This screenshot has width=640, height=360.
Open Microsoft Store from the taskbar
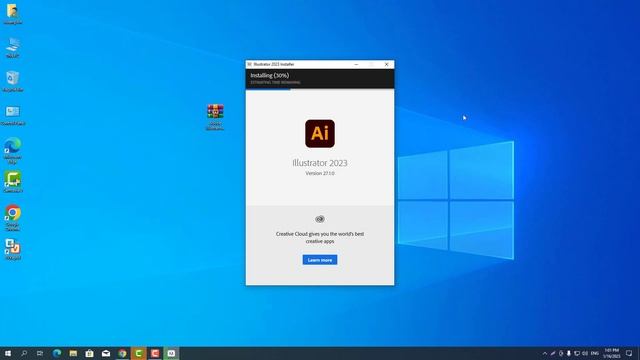pos(89,353)
